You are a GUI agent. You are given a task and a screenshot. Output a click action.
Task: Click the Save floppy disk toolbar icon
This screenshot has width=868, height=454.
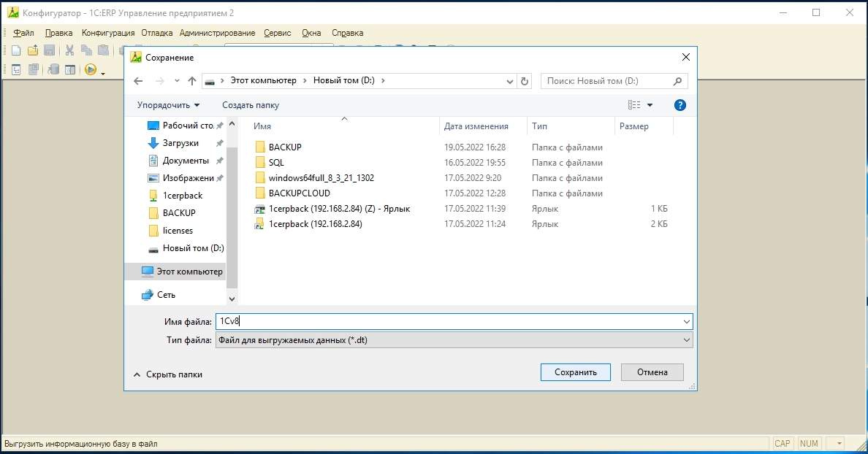[49, 51]
